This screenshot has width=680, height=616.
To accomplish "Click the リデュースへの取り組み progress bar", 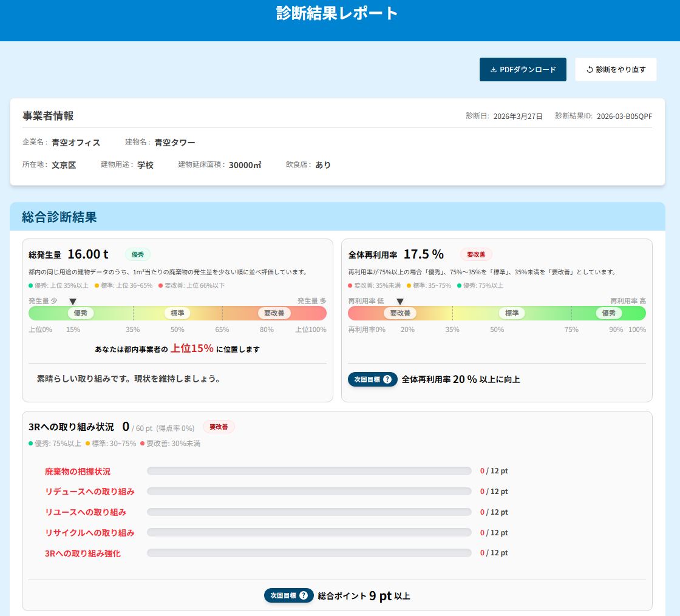I will (x=309, y=492).
